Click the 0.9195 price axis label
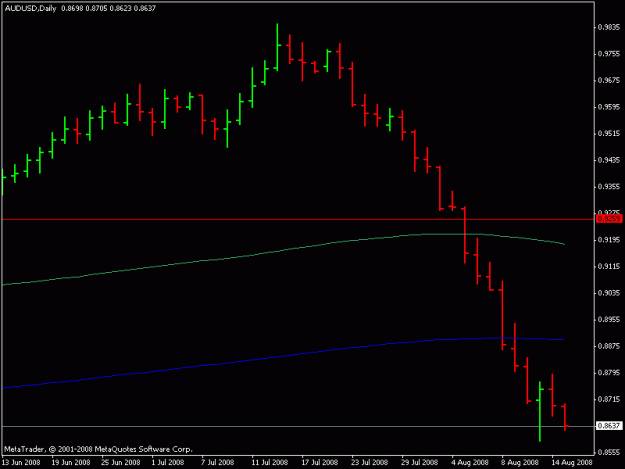Viewport: 625px width, 469px height. point(609,240)
